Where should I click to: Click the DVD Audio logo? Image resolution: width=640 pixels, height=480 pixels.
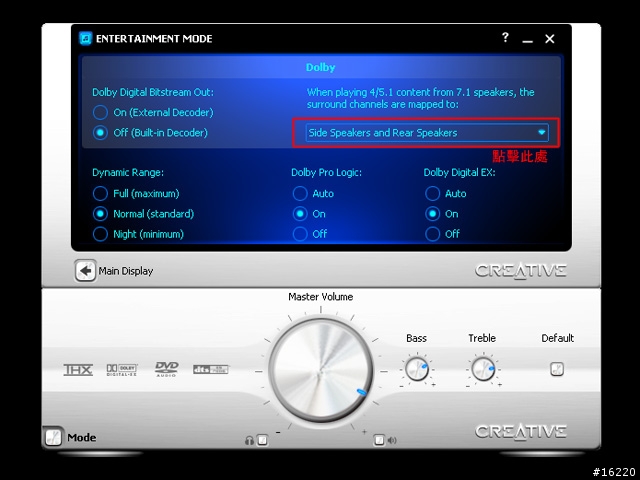[x=167, y=369]
